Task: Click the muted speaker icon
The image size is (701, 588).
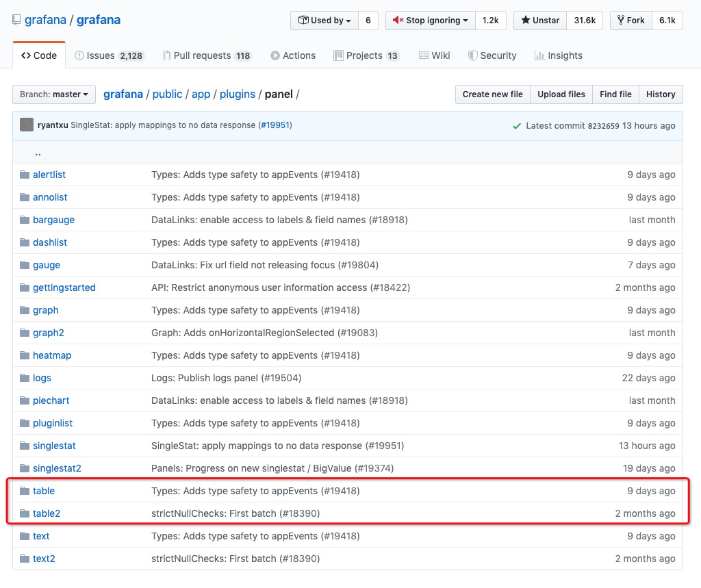Action: click(398, 20)
